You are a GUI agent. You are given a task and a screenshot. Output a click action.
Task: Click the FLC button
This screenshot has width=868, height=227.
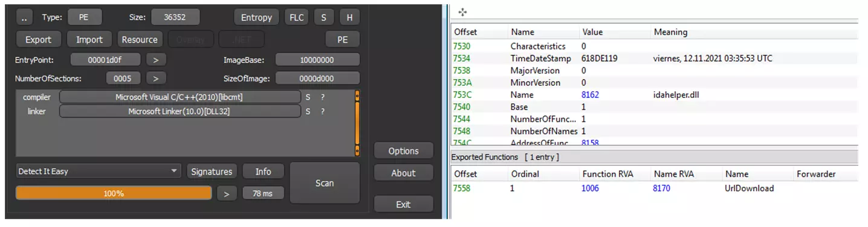(x=296, y=18)
